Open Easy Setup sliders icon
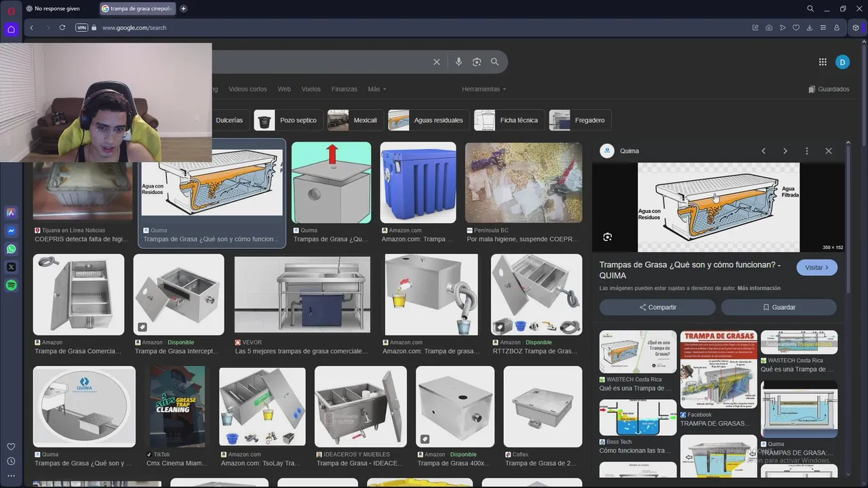The image size is (868, 488). [823, 28]
